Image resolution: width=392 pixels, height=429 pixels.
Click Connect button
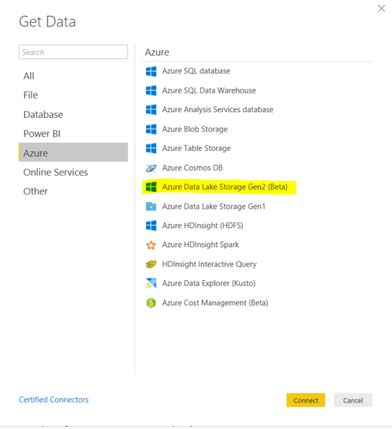(306, 400)
